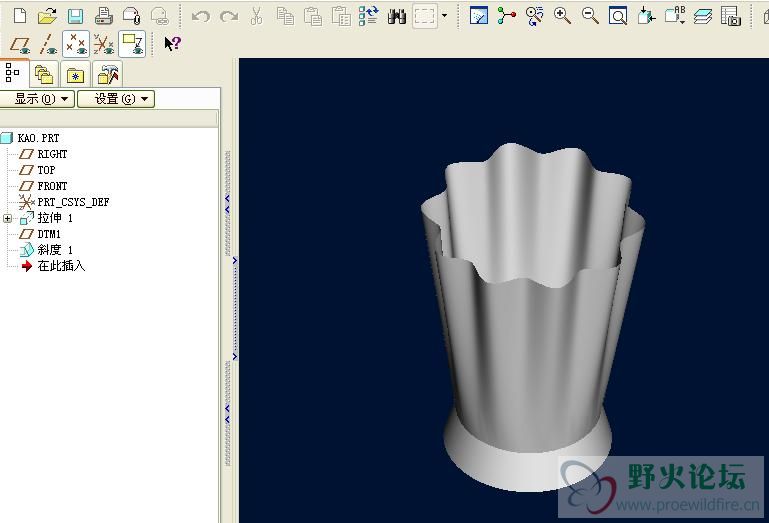Toggle datum points display
769x523 pixels.
pyautogui.click(x=76, y=44)
